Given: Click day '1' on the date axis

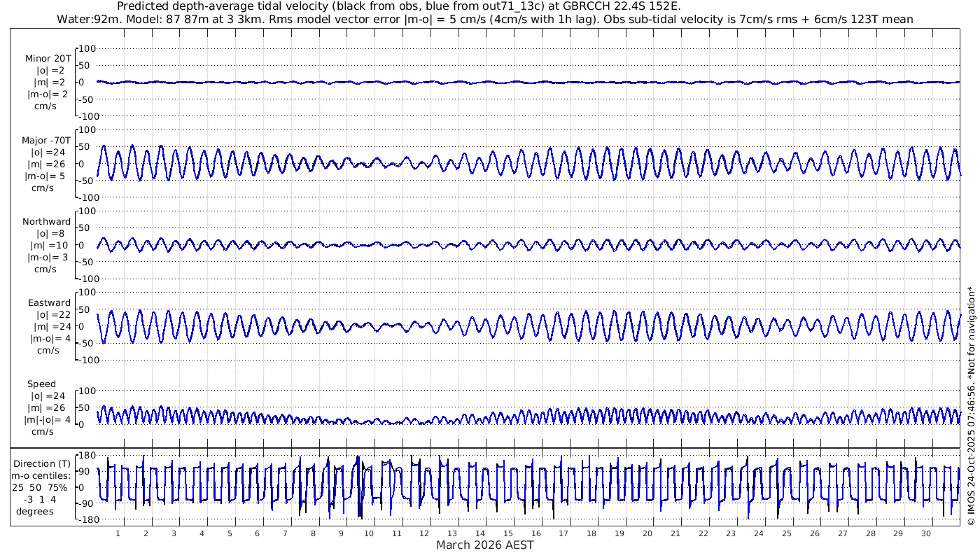Looking at the screenshot, I should tap(118, 533).
